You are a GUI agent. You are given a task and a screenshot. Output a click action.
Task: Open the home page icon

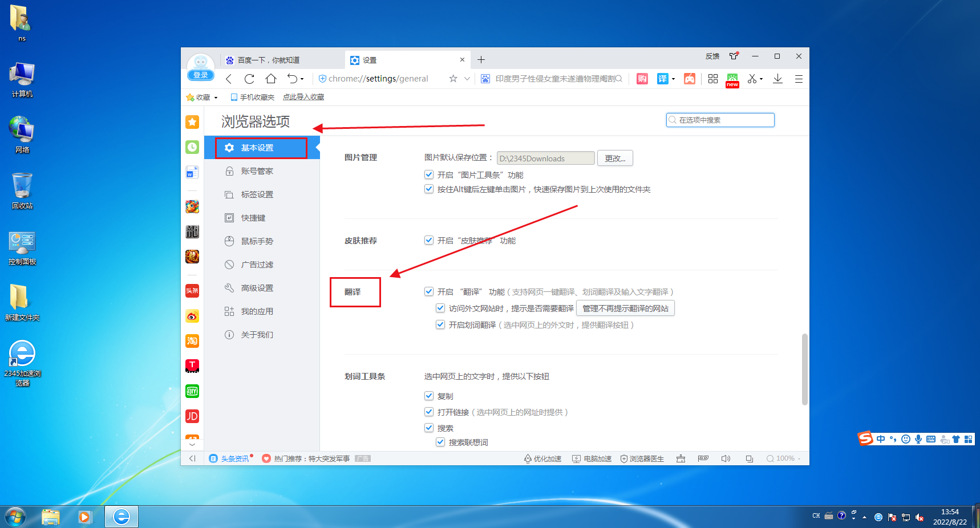(x=271, y=79)
